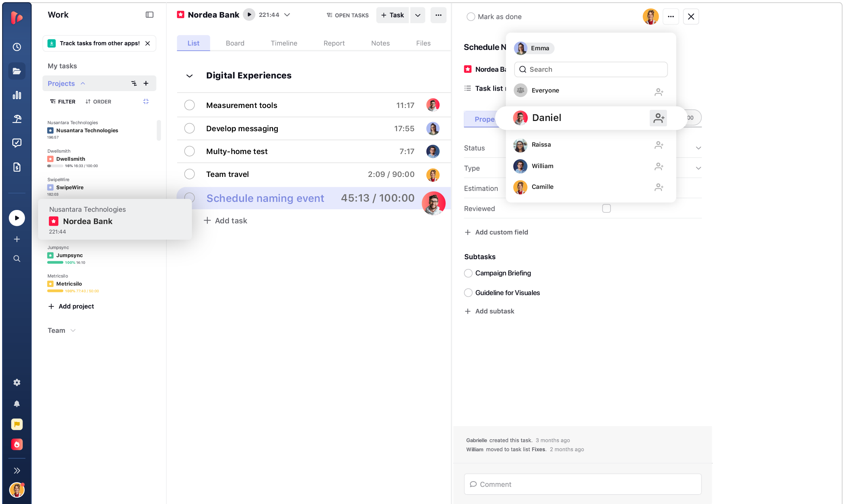Collapse the Work panel with layout icon

coord(149,15)
